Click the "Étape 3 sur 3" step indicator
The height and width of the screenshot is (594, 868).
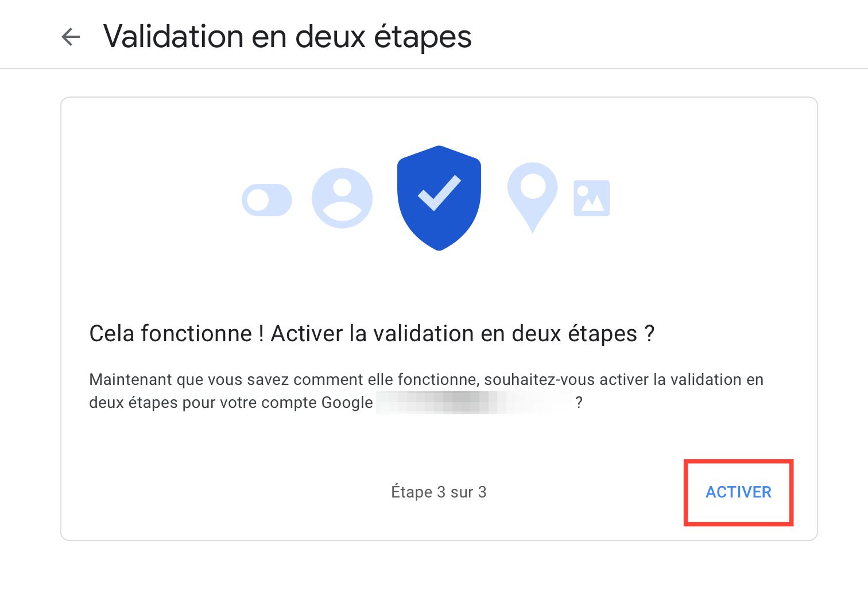click(x=439, y=492)
